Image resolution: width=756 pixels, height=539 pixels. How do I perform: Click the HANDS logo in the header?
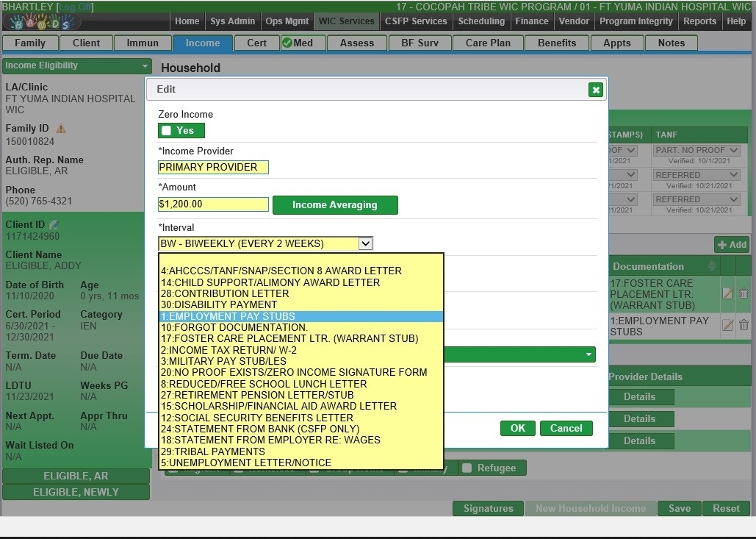(40, 22)
